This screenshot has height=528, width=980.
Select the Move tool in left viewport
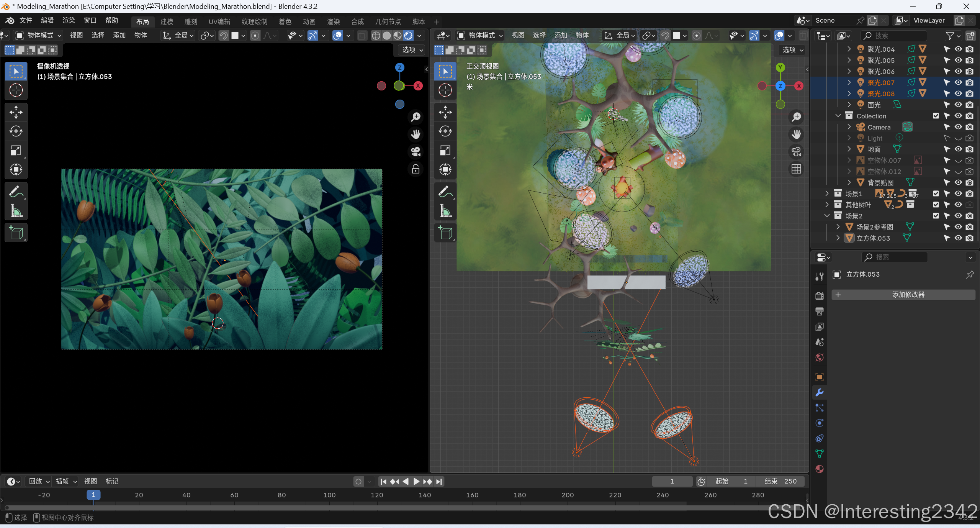pos(16,112)
